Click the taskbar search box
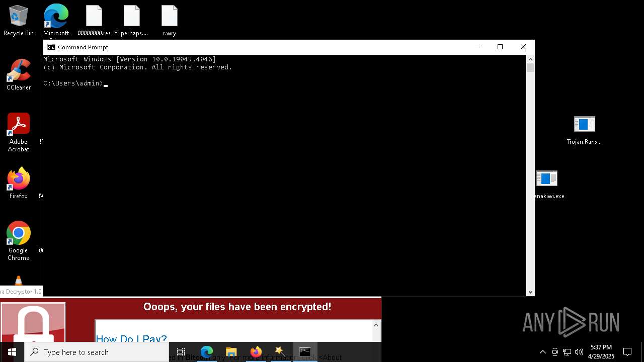The width and height of the screenshot is (644, 362). [97, 352]
